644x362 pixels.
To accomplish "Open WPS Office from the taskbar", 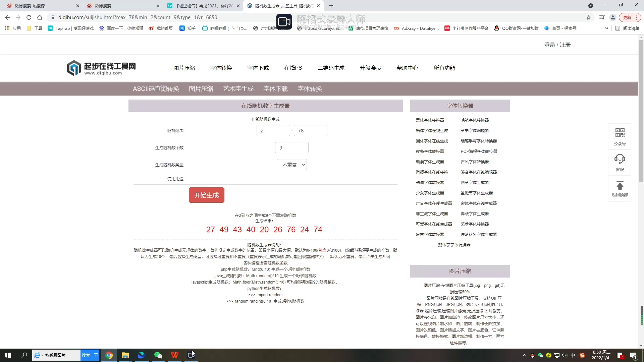I will point(174,355).
